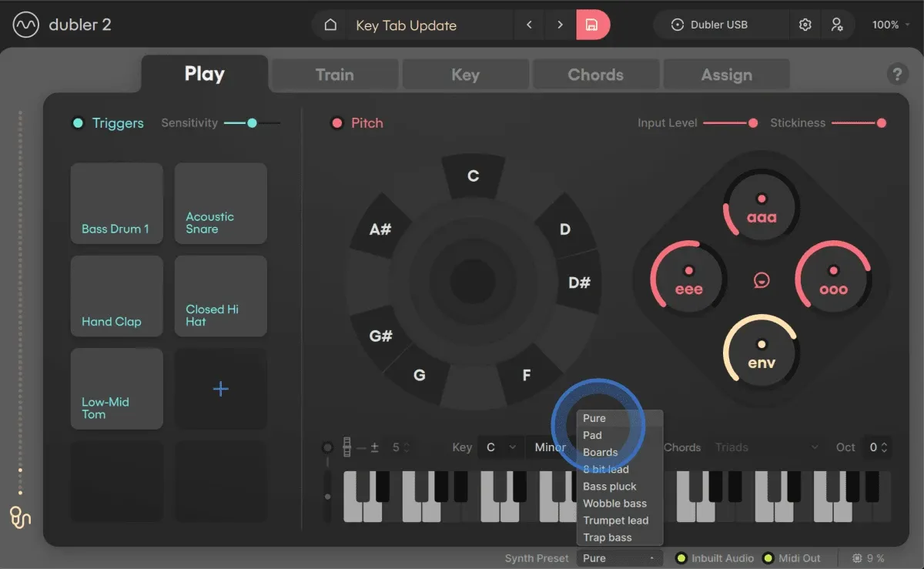Click the orange link logo at bottom left
Viewport: 924px width, 569px height.
(20, 517)
